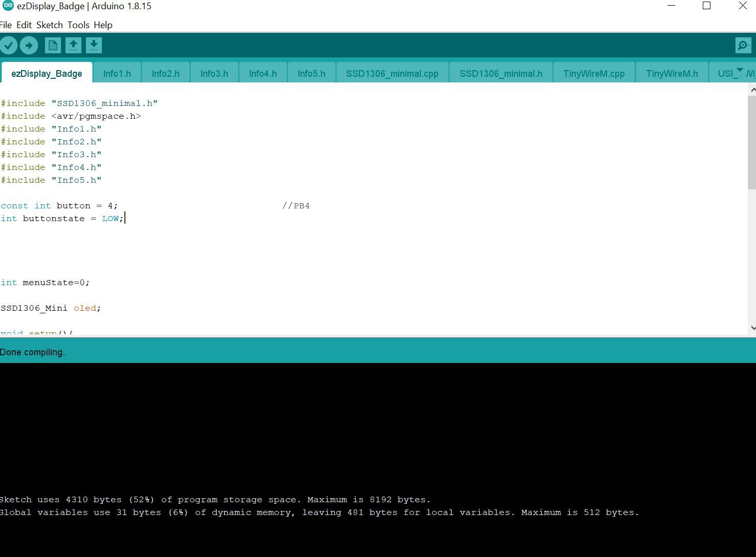Screen dimensions: 756x557
Task: Click the 'int buttonstate = LOW;' line
Action: (x=62, y=219)
